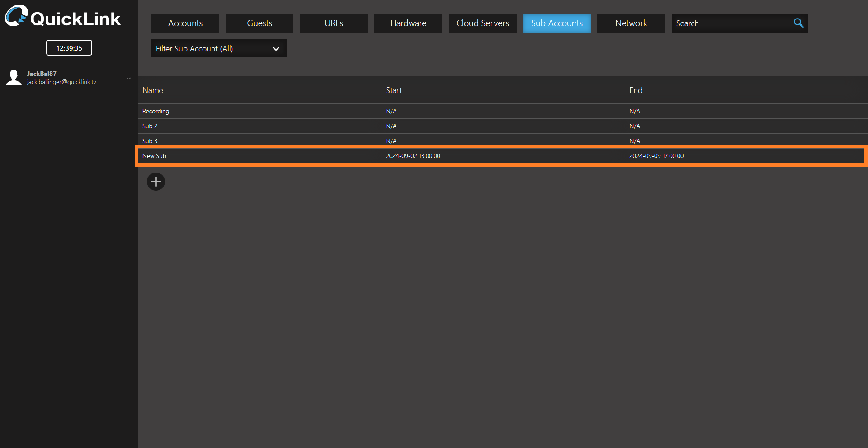Select the Sub Accounts tab
This screenshot has width=868, height=448.
(557, 23)
